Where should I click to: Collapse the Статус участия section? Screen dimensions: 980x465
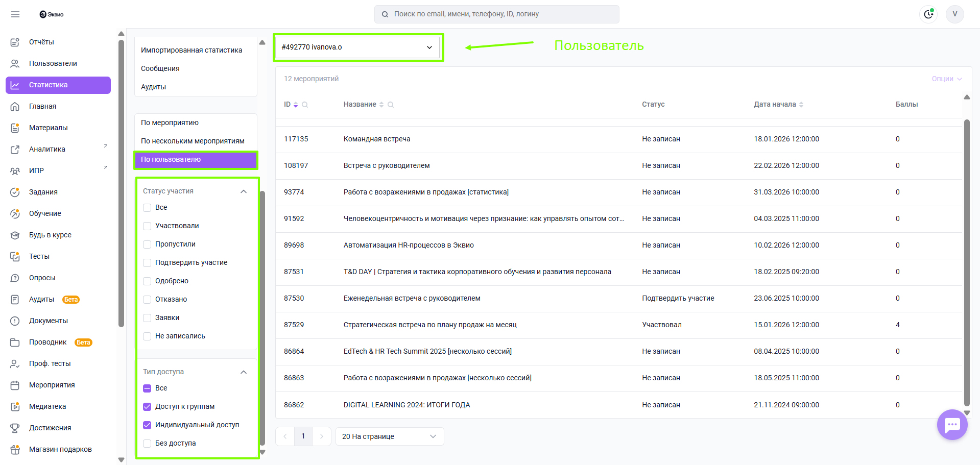[x=244, y=191]
